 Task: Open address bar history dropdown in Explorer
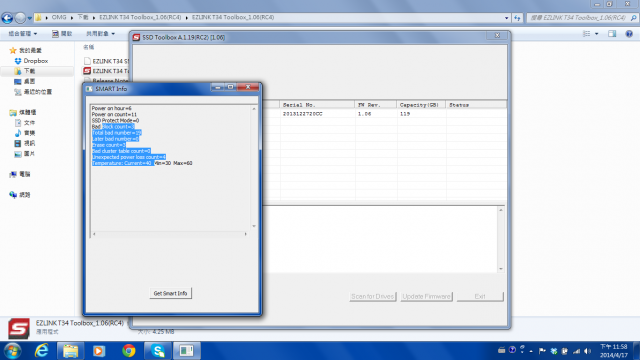pyautogui.click(x=507, y=18)
